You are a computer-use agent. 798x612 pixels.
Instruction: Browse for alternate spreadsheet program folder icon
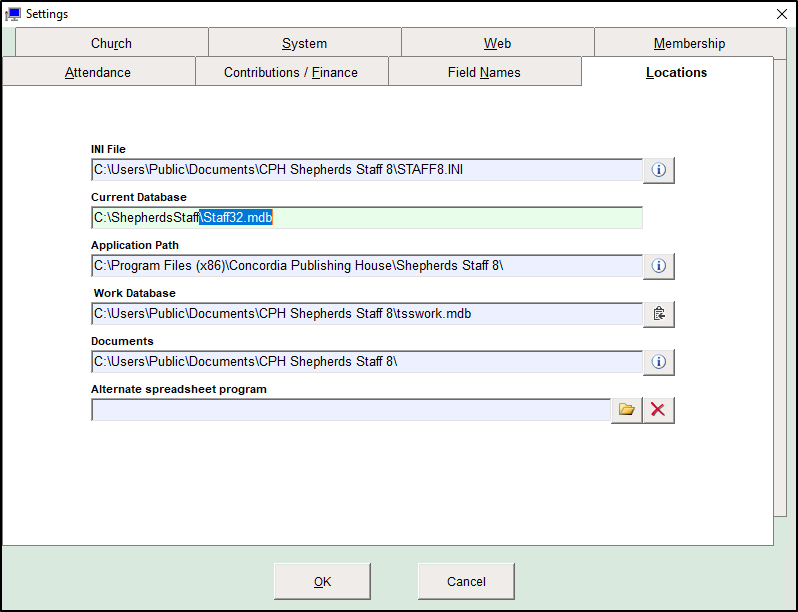[627, 410]
